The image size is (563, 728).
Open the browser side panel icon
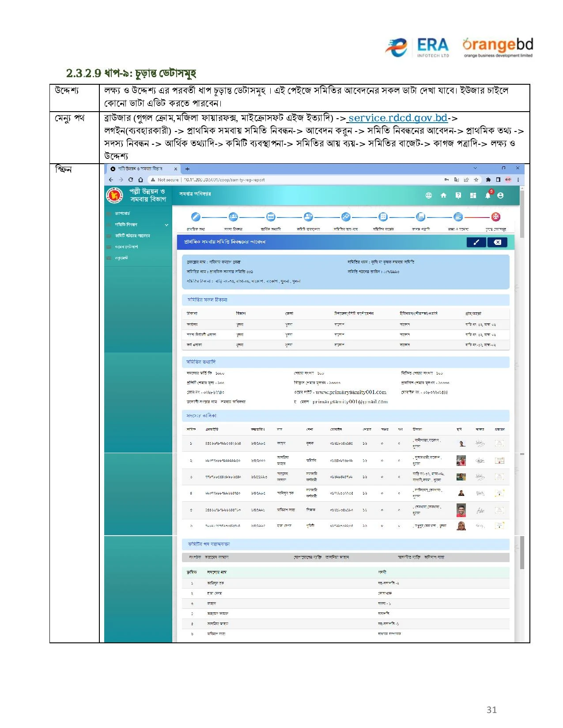point(498,180)
